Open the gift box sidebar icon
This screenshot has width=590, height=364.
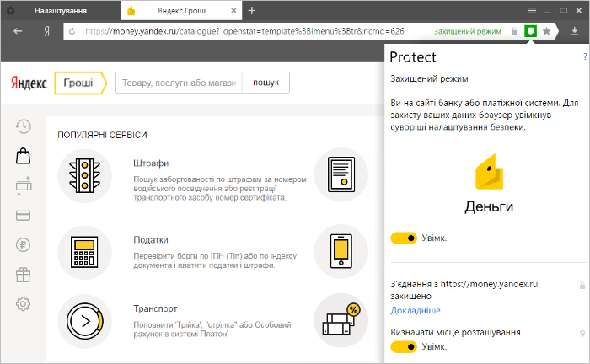tap(23, 275)
